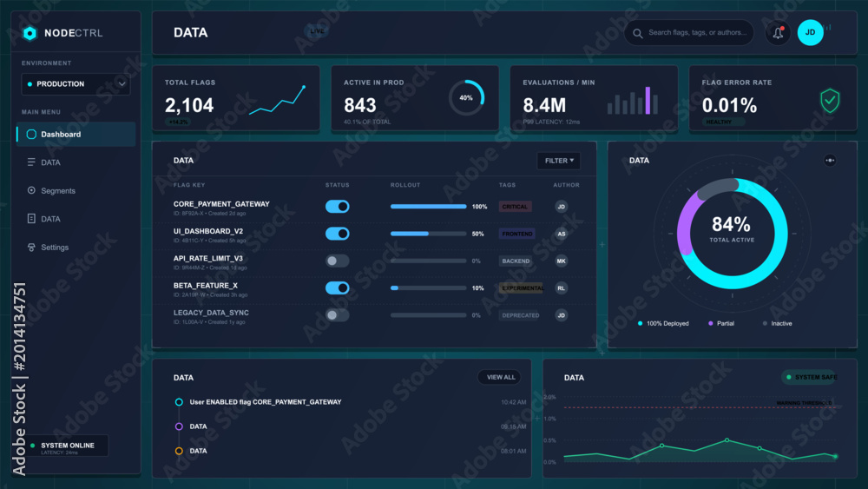
Task: Disable the BETA_FEATURE_X toggle
Action: pos(337,288)
